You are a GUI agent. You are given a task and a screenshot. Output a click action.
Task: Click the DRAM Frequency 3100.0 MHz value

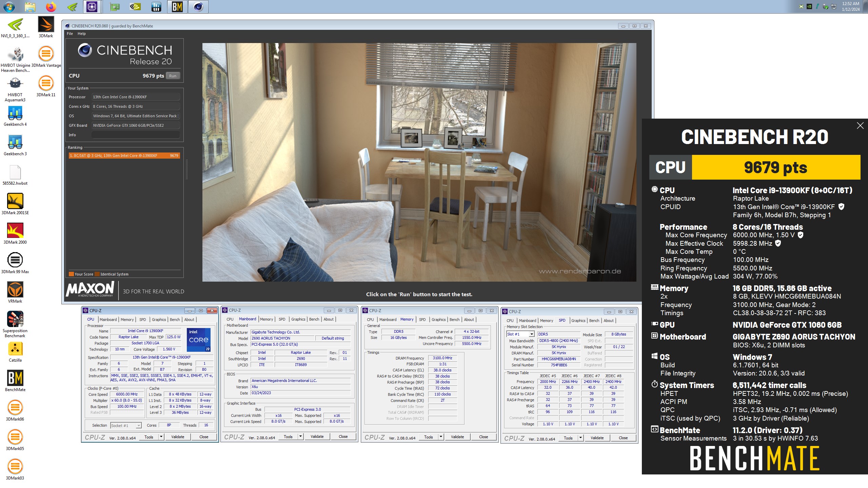(442, 358)
